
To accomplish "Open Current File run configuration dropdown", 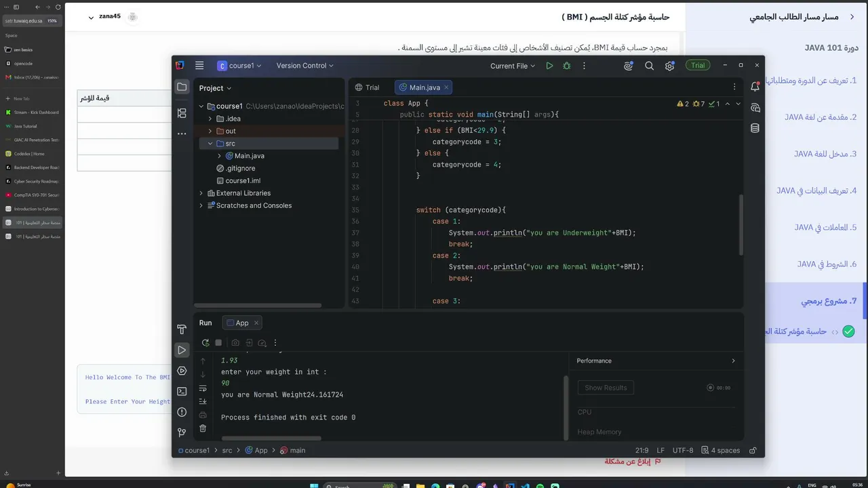I will [x=513, y=66].
